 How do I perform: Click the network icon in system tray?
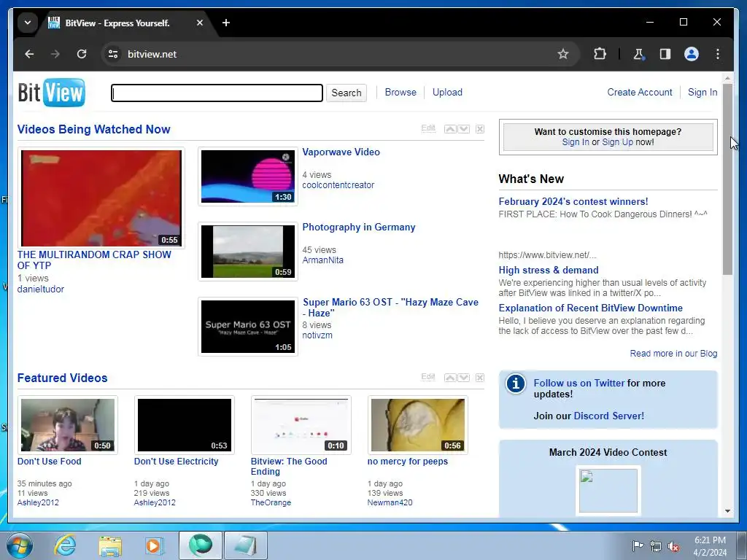(x=656, y=546)
